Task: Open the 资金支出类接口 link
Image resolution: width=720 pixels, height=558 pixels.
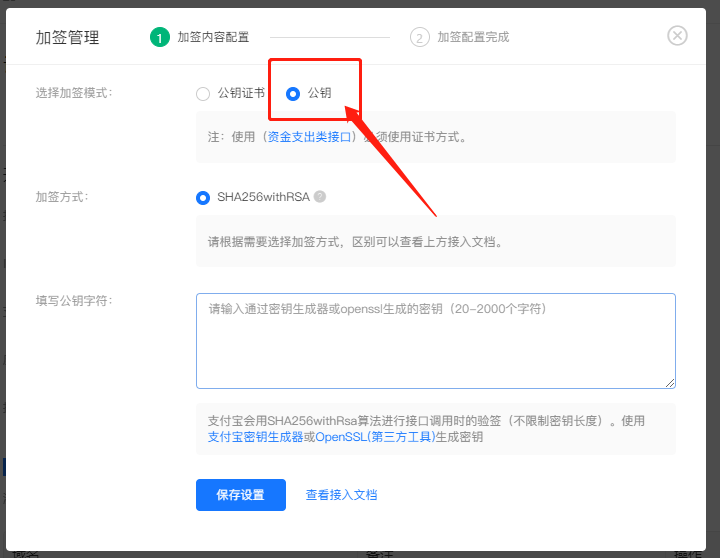Action: coord(310,137)
